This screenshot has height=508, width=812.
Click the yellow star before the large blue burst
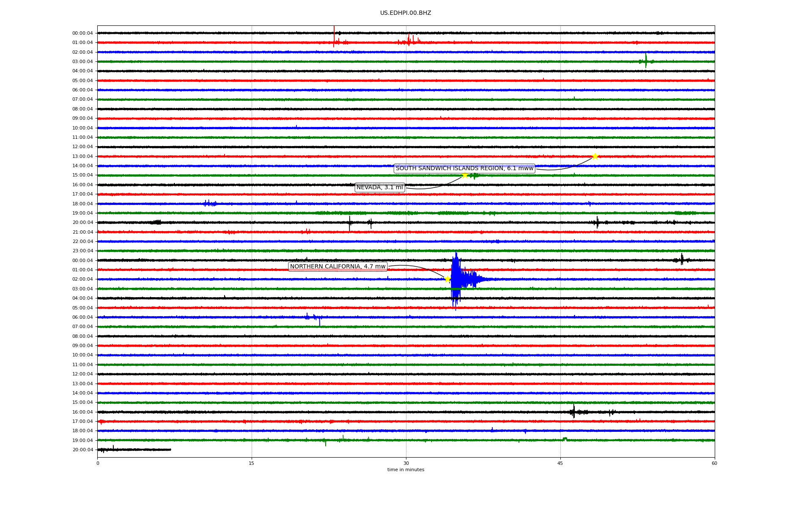click(x=447, y=279)
